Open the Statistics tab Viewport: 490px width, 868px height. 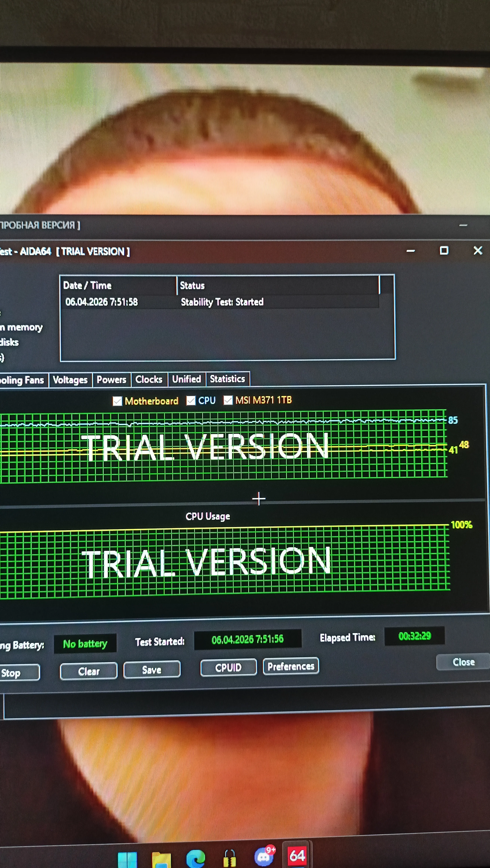(227, 379)
